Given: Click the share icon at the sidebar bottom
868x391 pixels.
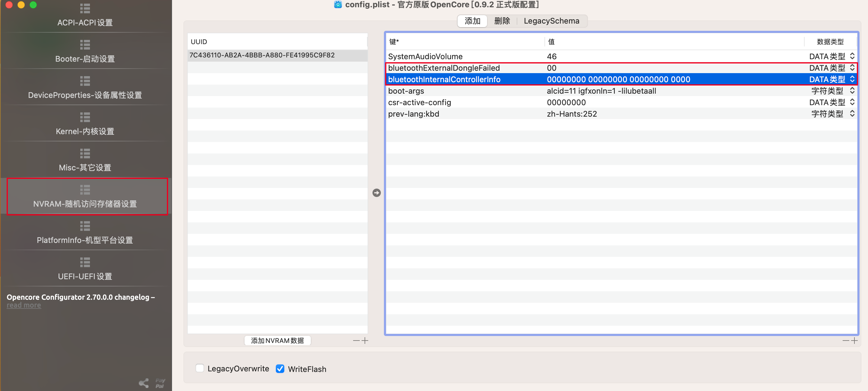Looking at the screenshot, I should click(144, 383).
